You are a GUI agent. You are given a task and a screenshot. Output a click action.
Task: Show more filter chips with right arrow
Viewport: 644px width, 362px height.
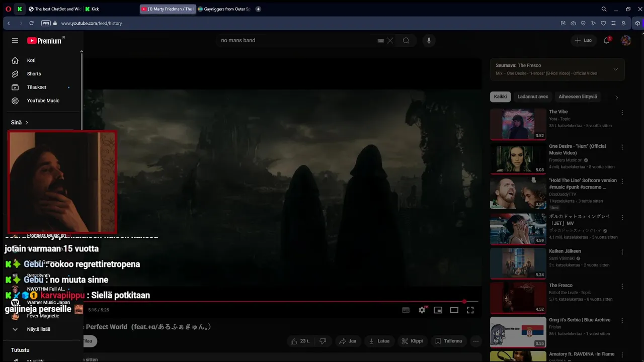[x=617, y=97]
